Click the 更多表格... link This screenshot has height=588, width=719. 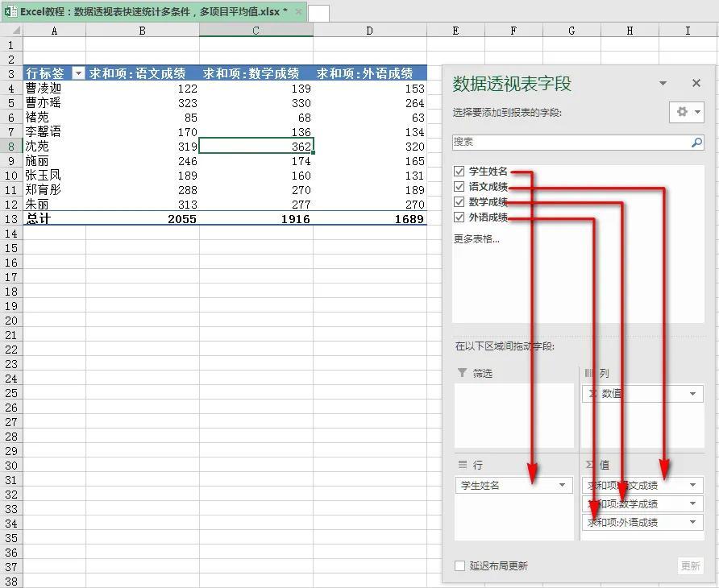(x=476, y=238)
